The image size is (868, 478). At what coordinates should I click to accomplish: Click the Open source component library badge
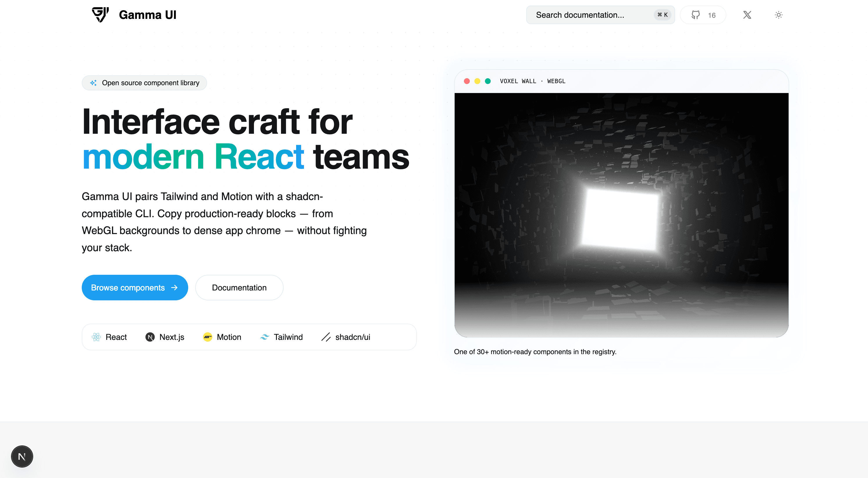click(144, 83)
